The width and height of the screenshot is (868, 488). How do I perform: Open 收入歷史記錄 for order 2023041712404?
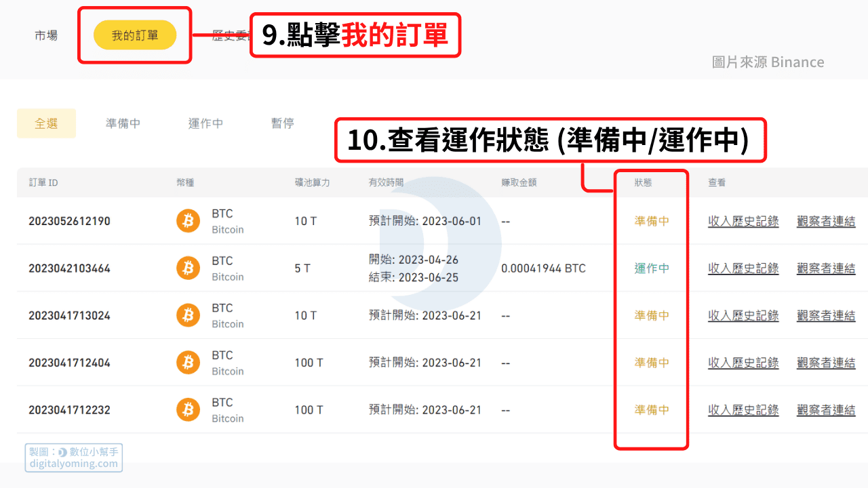743,363
